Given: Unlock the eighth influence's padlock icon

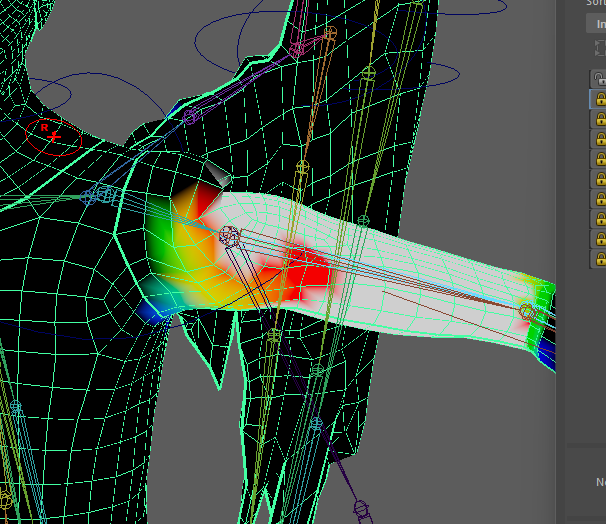Looking at the screenshot, I should 600,218.
